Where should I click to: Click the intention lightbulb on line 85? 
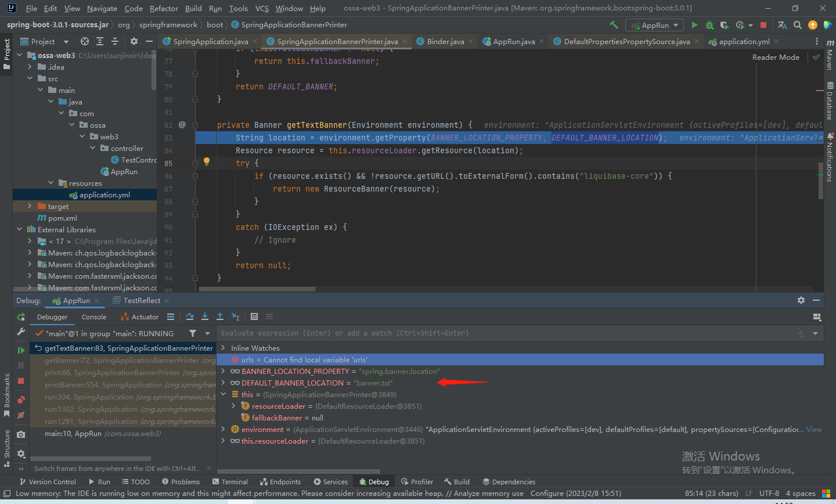(x=206, y=162)
